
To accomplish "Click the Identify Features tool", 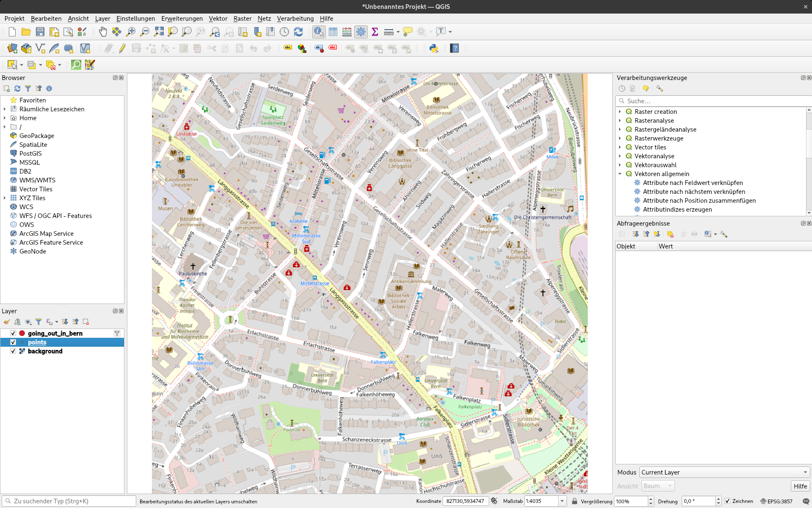I will (319, 32).
